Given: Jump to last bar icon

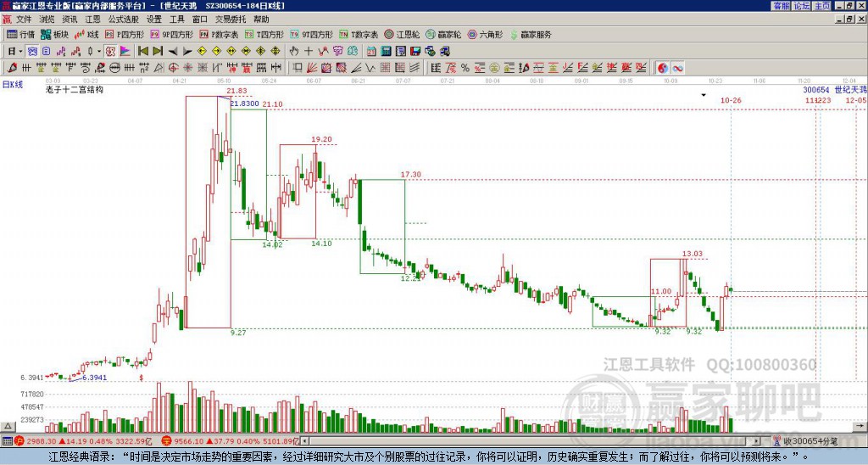Looking at the screenshot, I should click(x=157, y=52).
